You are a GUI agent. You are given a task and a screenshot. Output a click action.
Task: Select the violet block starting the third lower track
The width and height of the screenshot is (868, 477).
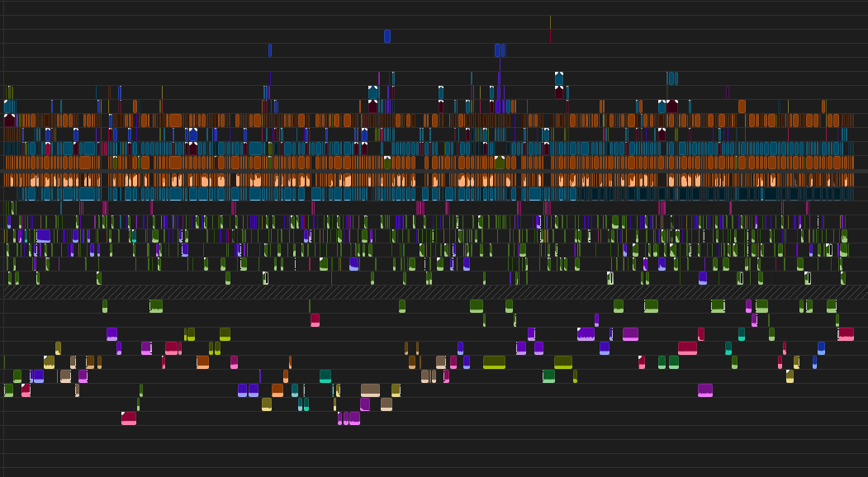[x=111, y=334]
